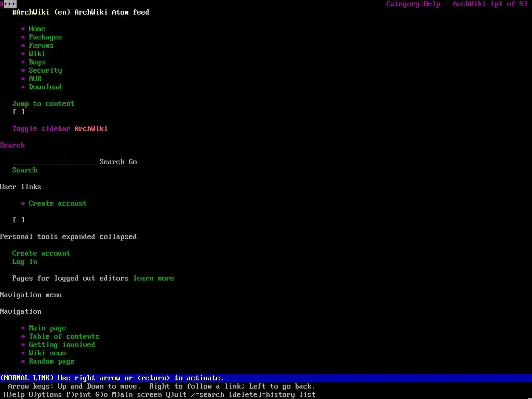Open Create account under User links

[58, 204]
